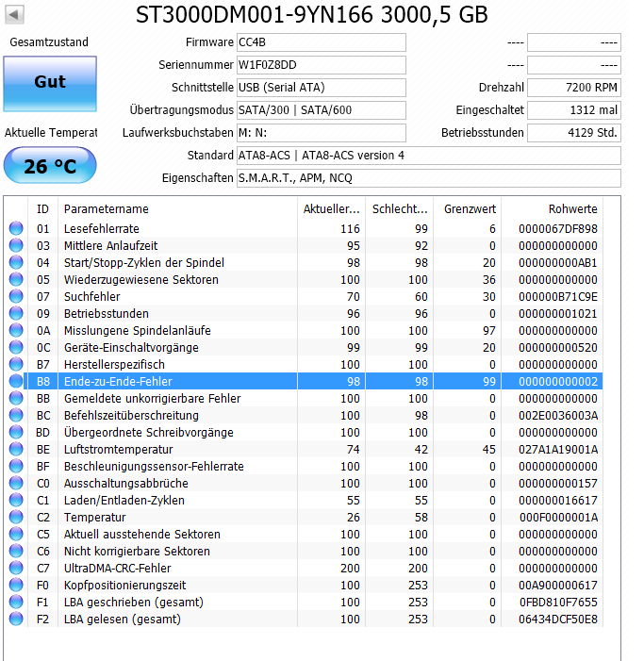Screen dimensions: 644x661
Task: Click raw value 0FBD810F7655
Action: pos(558,603)
